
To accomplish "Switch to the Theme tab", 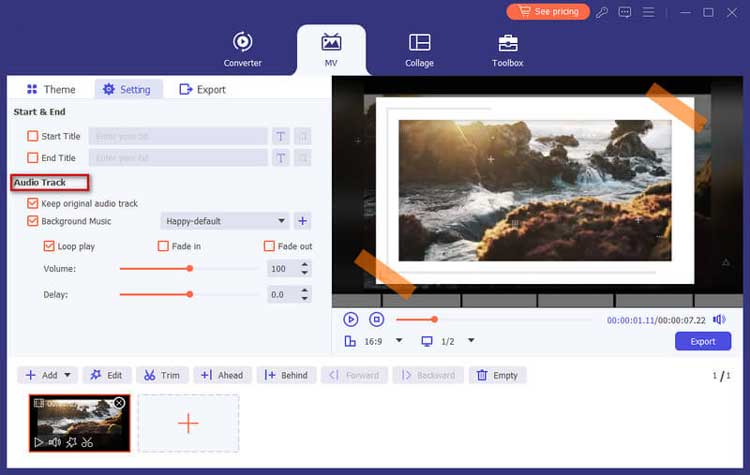I will click(51, 89).
